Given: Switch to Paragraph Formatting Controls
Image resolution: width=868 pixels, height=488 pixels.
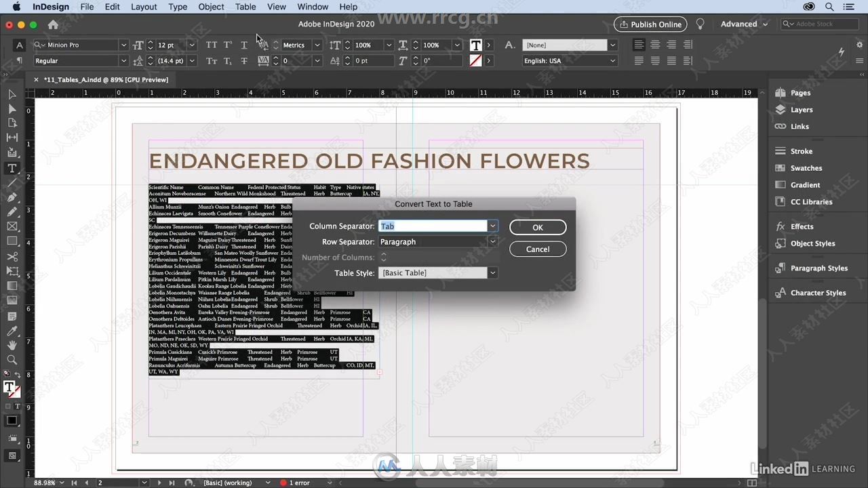Looking at the screenshot, I should [19, 61].
